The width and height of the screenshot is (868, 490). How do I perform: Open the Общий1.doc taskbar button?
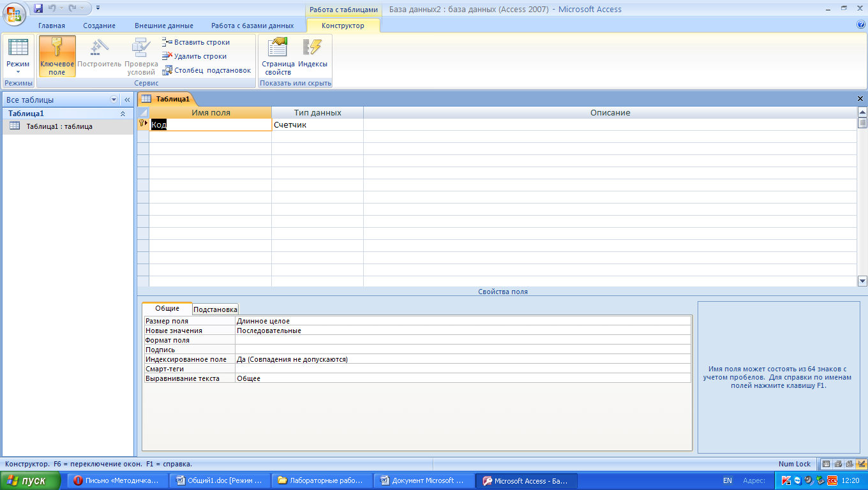[220, 480]
